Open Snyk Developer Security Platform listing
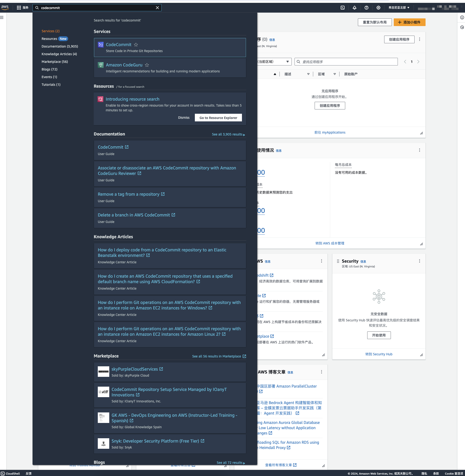465x476 pixels. tap(158, 441)
